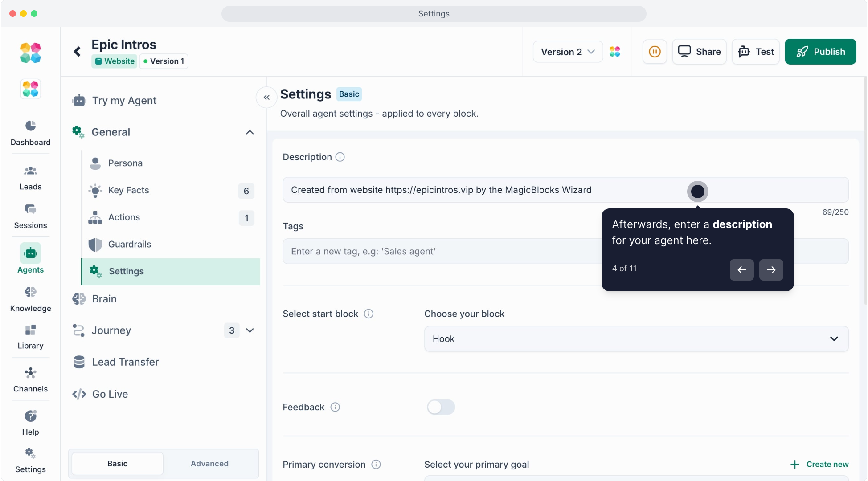Click the Description info icon
This screenshot has height=481, width=868.
pos(340,157)
